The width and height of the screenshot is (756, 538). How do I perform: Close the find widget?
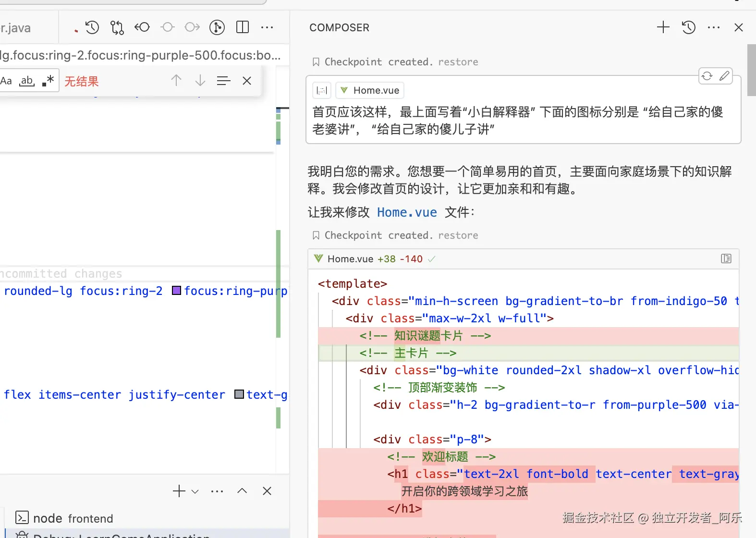pyautogui.click(x=247, y=81)
